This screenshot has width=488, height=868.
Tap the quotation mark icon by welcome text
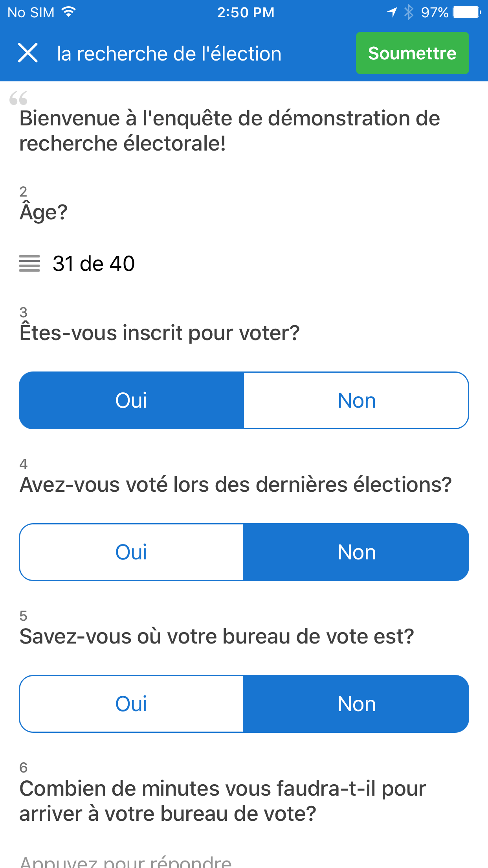18,98
